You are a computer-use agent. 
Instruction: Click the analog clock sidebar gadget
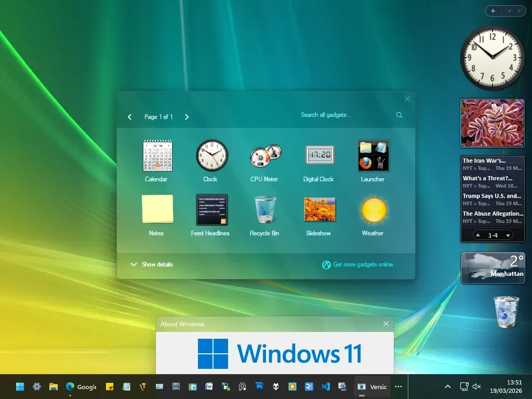493,57
